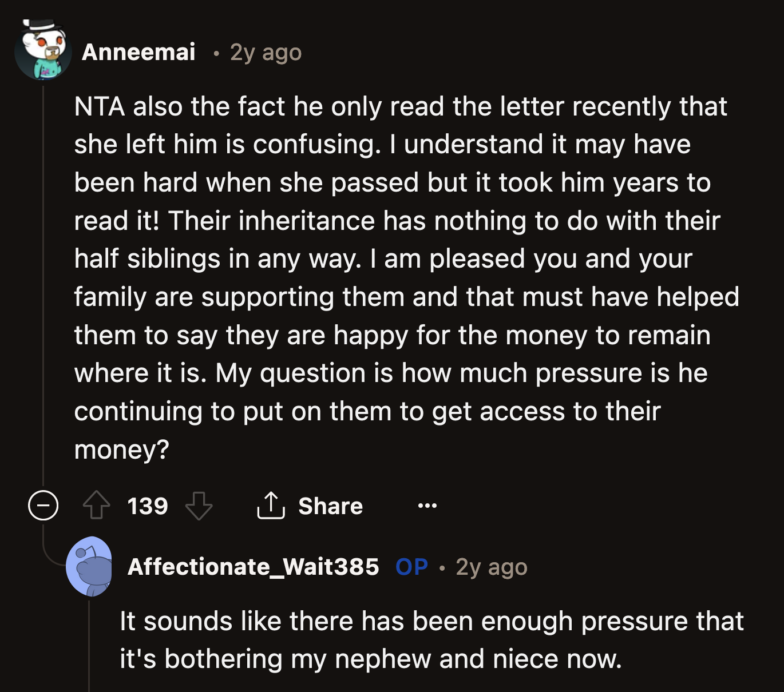Click the vote count showing 139
The image size is (784, 692).
[x=147, y=506]
